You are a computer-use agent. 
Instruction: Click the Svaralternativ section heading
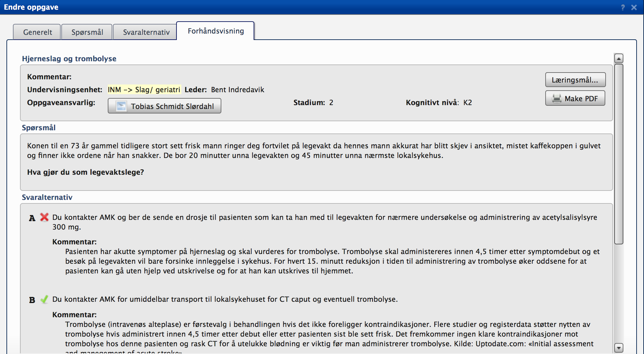click(47, 197)
